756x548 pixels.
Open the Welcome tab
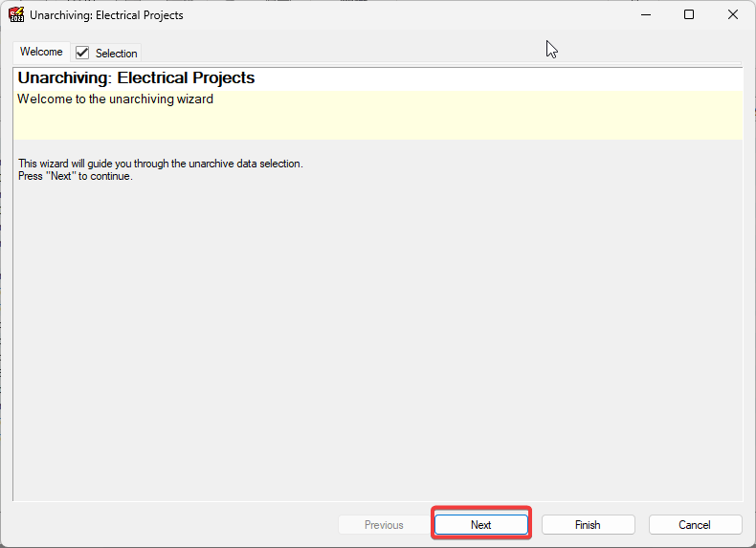click(41, 52)
